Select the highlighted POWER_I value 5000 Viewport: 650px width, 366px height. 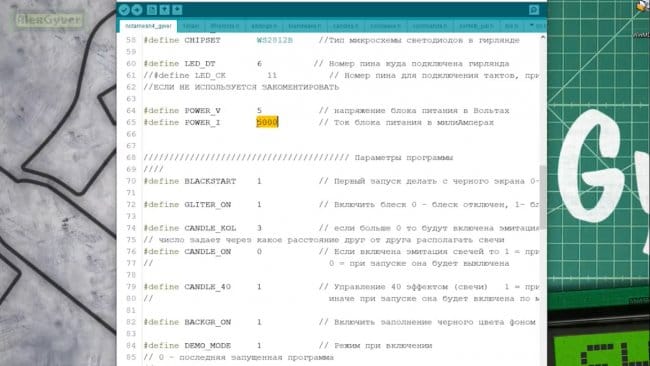(x=267, y=122)
